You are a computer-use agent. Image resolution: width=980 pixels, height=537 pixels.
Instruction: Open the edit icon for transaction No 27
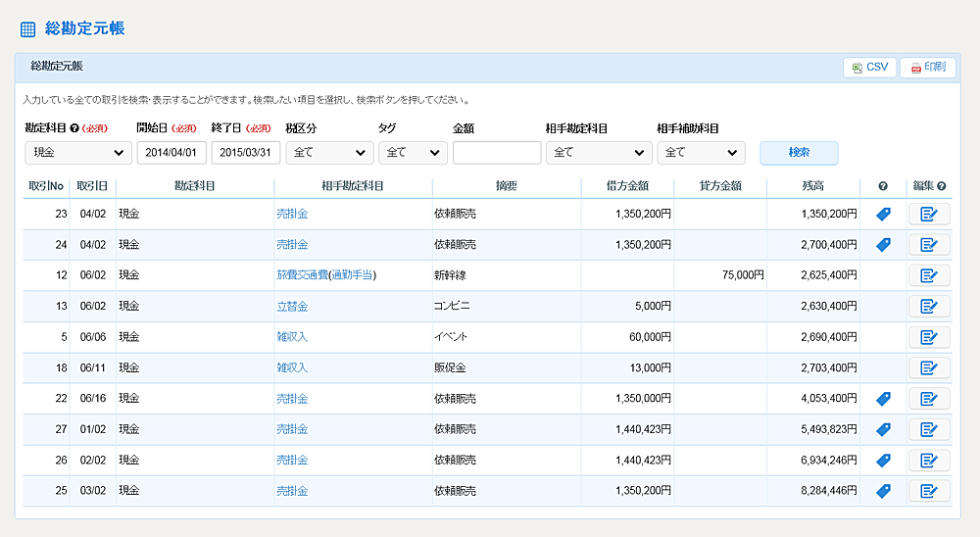(929, 429)
